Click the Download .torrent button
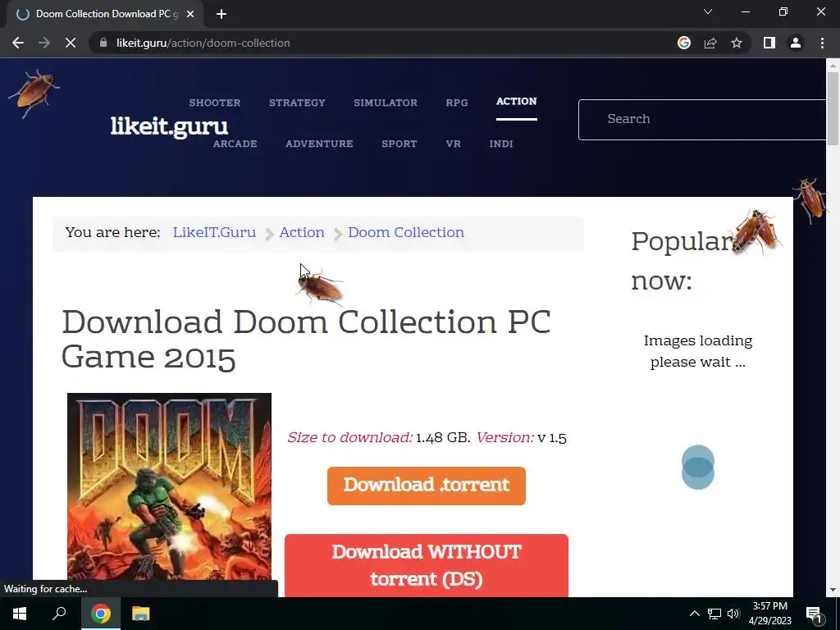The width and height of the screenshot is (840, 630). click(x=427, y=486)
